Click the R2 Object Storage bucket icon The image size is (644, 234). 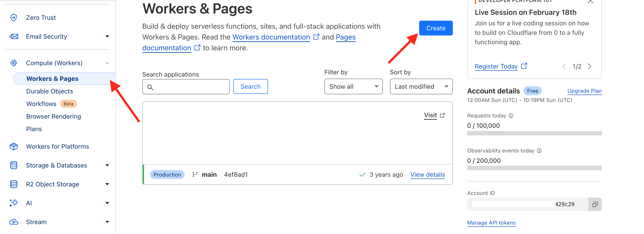(x=13, y=184)
